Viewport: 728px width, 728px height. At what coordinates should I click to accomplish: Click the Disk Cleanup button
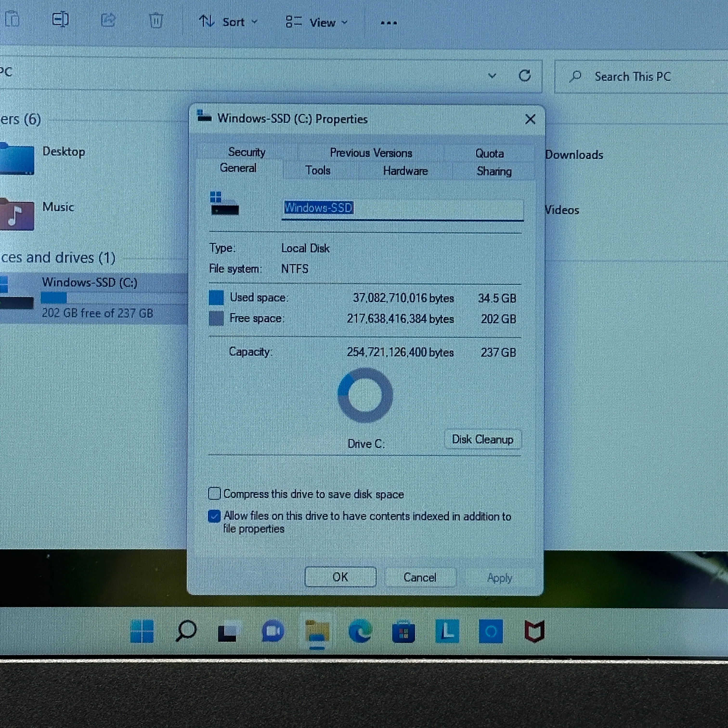(483, 439)
